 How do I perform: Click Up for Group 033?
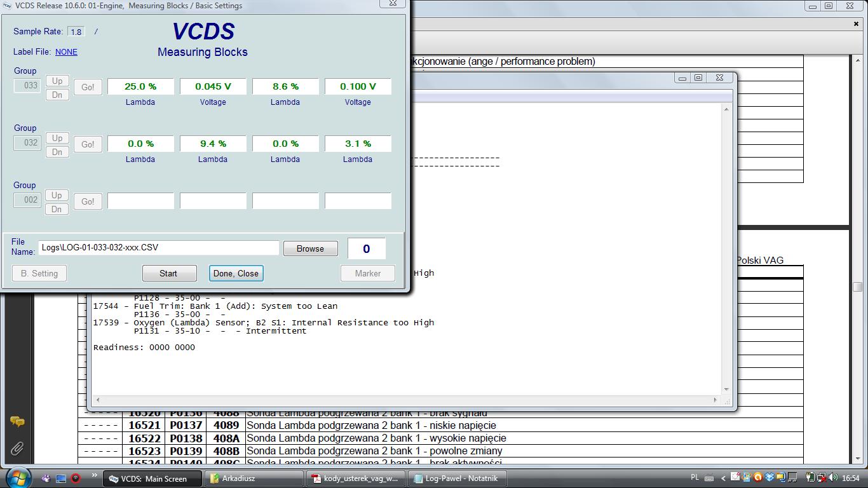tap(57, 81)
